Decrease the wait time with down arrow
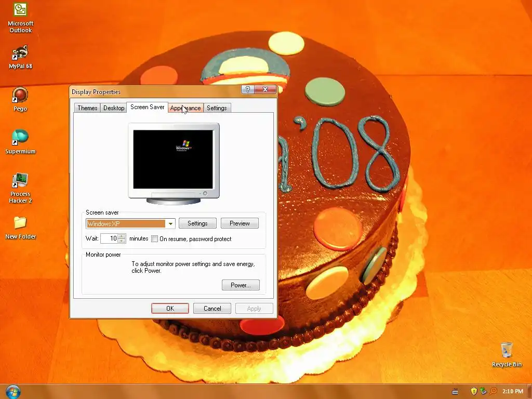Screen dimensions: 532x399 pos(122,241)
